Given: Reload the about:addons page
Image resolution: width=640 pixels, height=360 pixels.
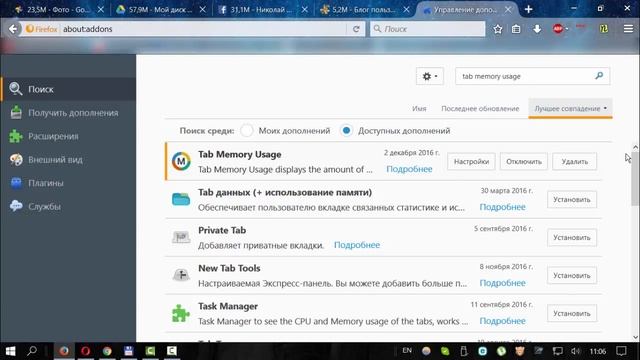Looking at the screenshot, I should coord(356,29).
